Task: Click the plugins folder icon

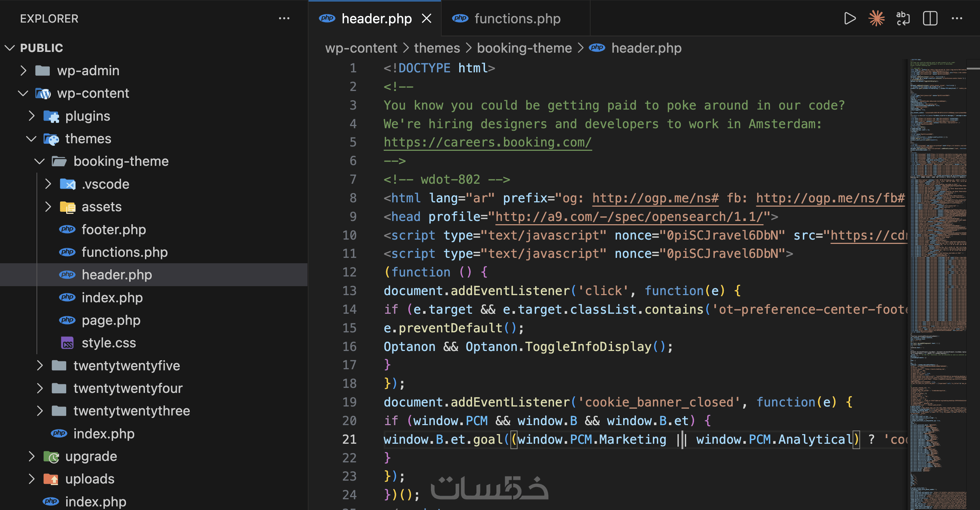Action: tap(51, 116)
